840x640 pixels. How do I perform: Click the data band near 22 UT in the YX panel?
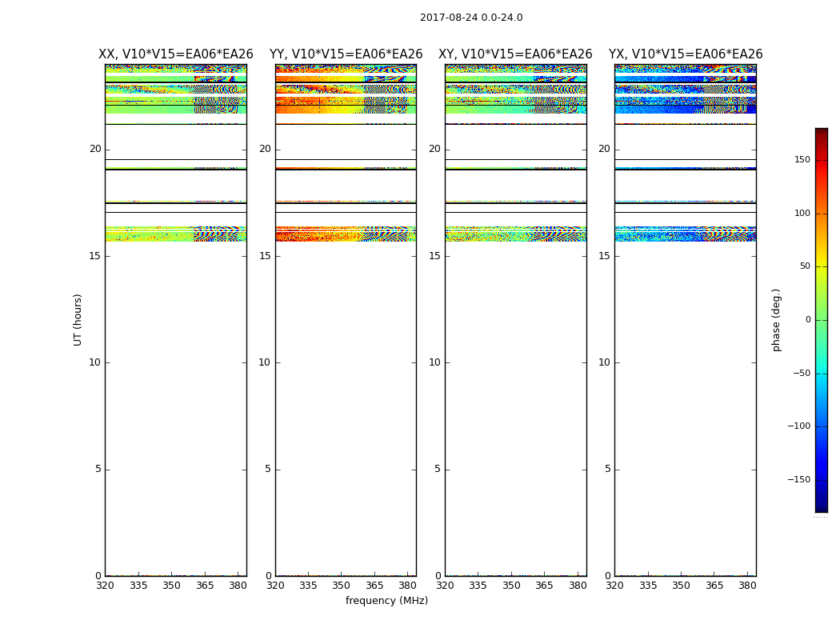(685, 104)
